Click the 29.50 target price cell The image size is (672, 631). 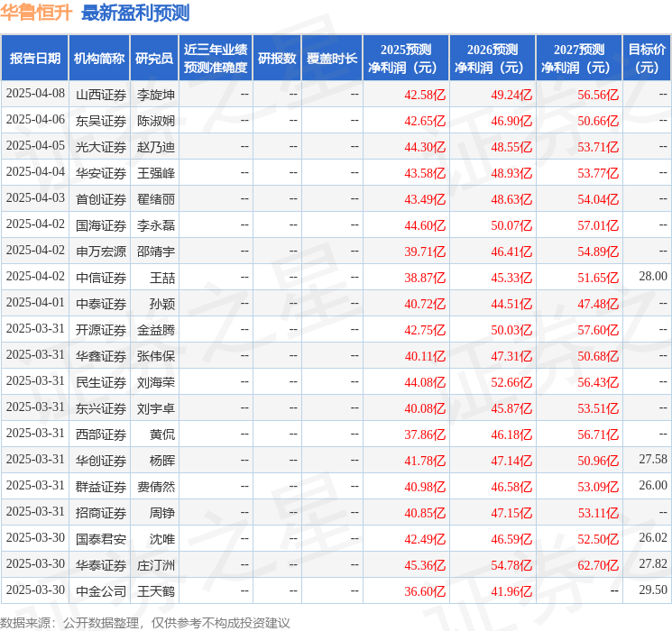coord(653,591)
